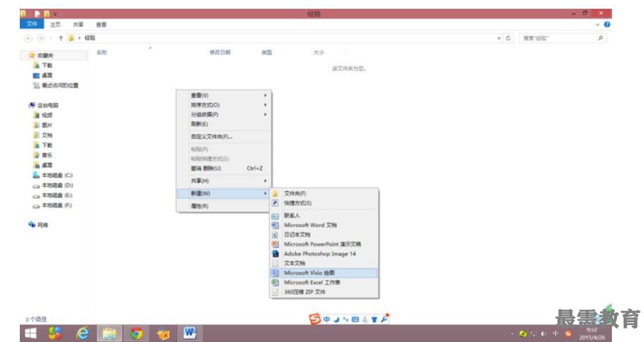
Task: Create new 360压缩 ZIP 文件
Action: coord(324,292)
